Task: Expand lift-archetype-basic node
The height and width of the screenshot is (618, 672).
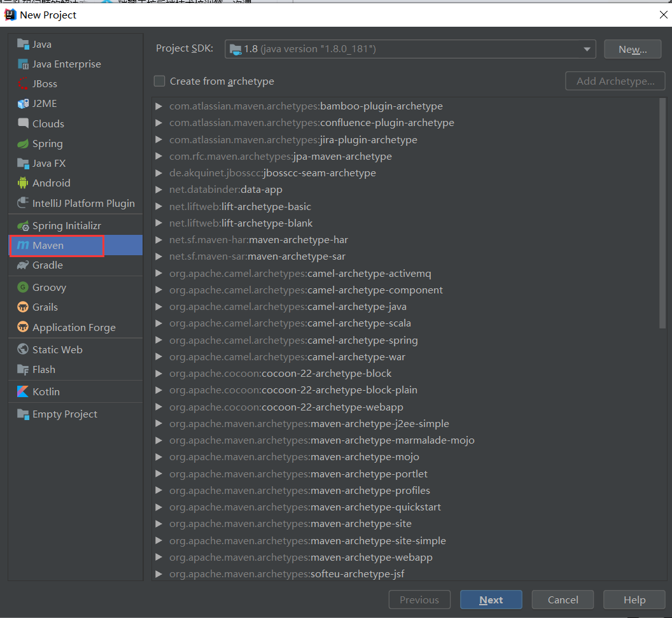Action: 158,207
